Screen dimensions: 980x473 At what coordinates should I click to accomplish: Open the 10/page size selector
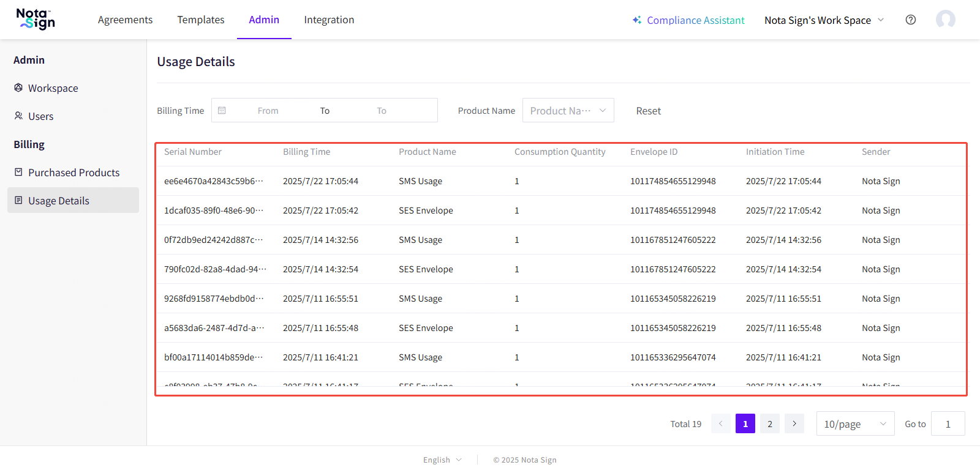click(855, 424)
